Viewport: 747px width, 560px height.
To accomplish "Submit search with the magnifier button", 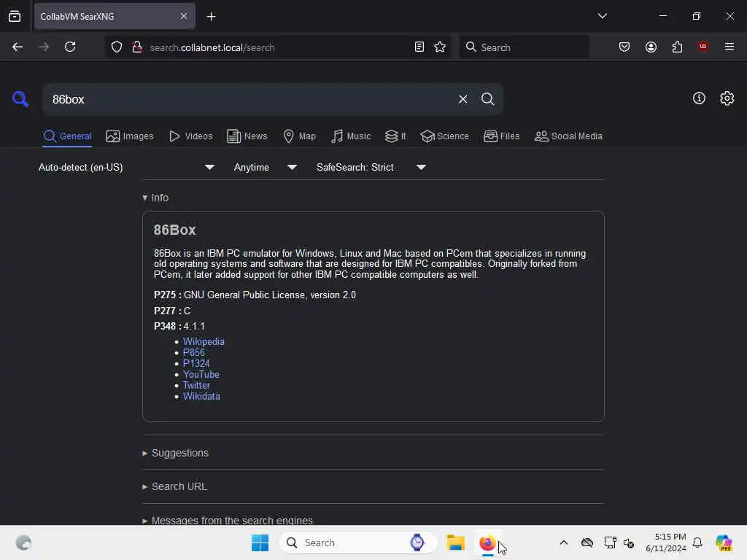I will (x=487, y=99).
